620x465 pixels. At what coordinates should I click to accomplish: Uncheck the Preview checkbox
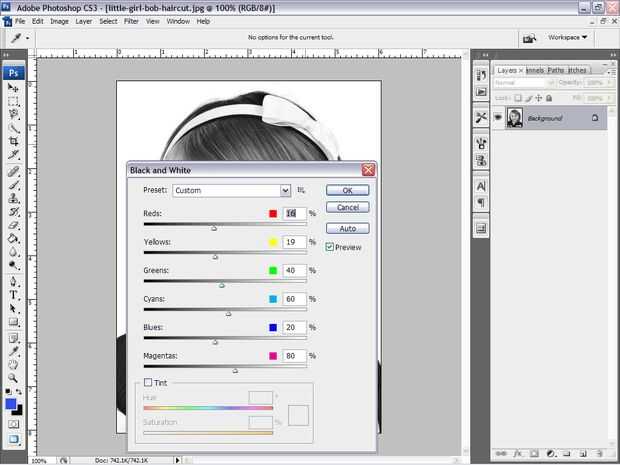[330, 247]
